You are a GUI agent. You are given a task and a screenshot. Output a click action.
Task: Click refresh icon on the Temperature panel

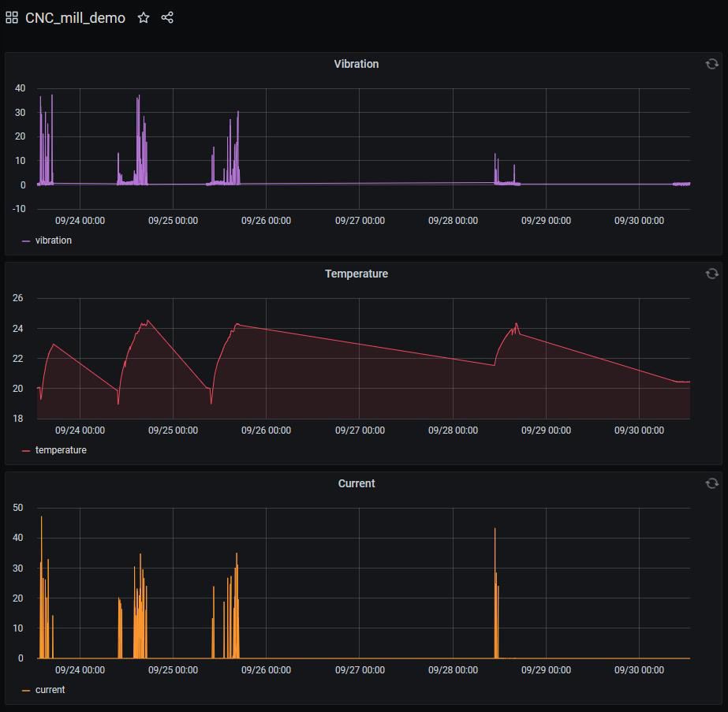click(x=711, y=274)
